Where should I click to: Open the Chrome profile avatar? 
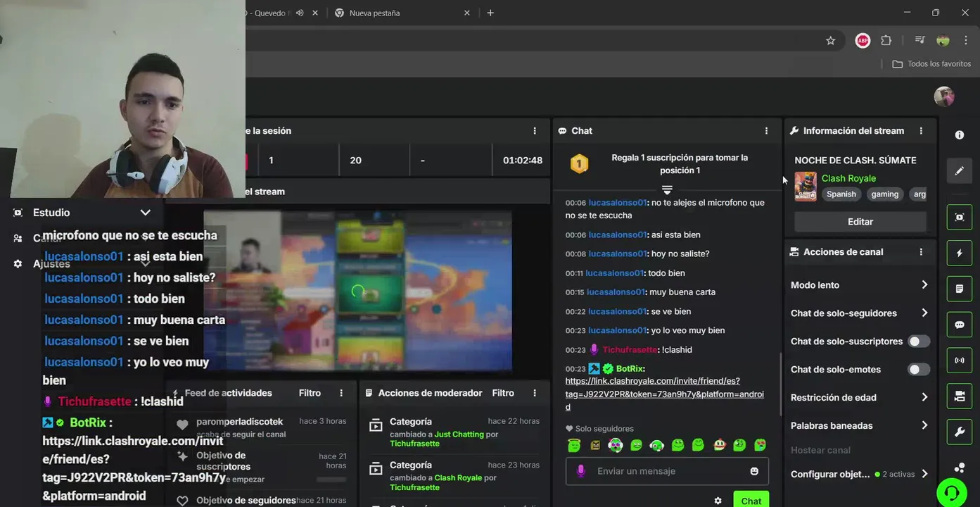pos(943,41)
